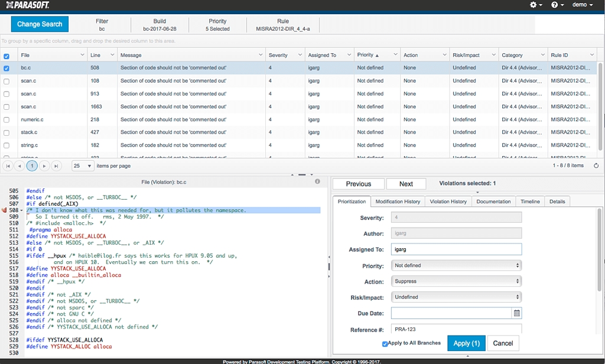This screenshot has width=605, height=364.
Task: Switch to the Violation History tab
Action: point(448,201)
